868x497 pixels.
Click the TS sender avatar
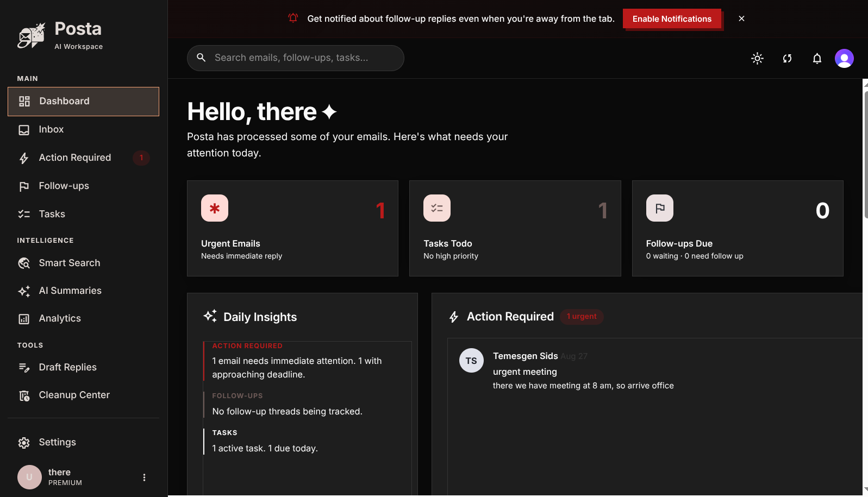(471, 360)
